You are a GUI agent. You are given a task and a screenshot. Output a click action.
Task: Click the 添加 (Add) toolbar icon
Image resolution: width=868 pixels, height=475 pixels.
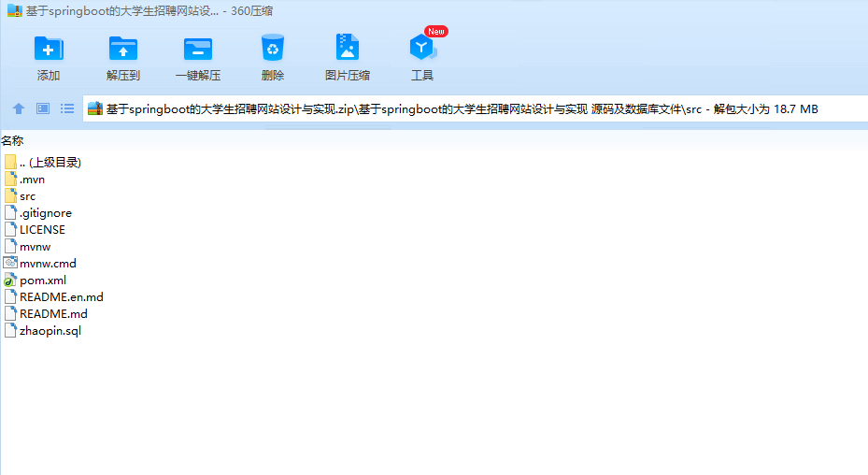tap(49, 49)
